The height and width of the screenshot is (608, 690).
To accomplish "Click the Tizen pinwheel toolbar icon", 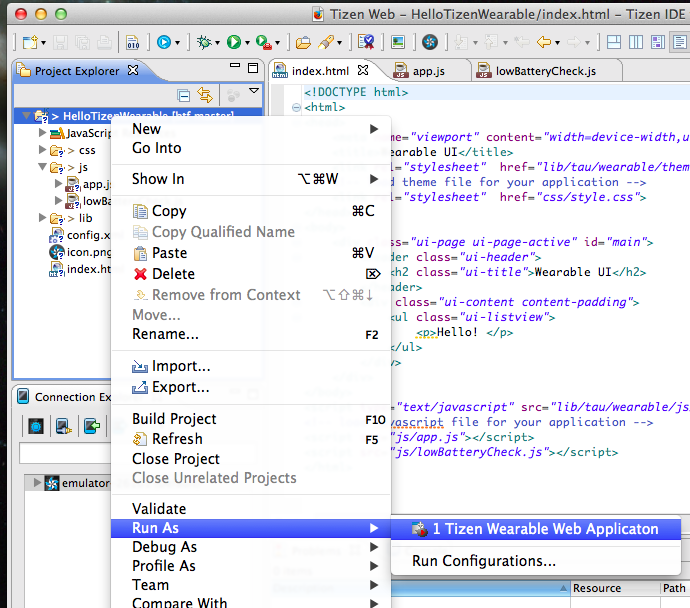I will [x=430, y=42].
